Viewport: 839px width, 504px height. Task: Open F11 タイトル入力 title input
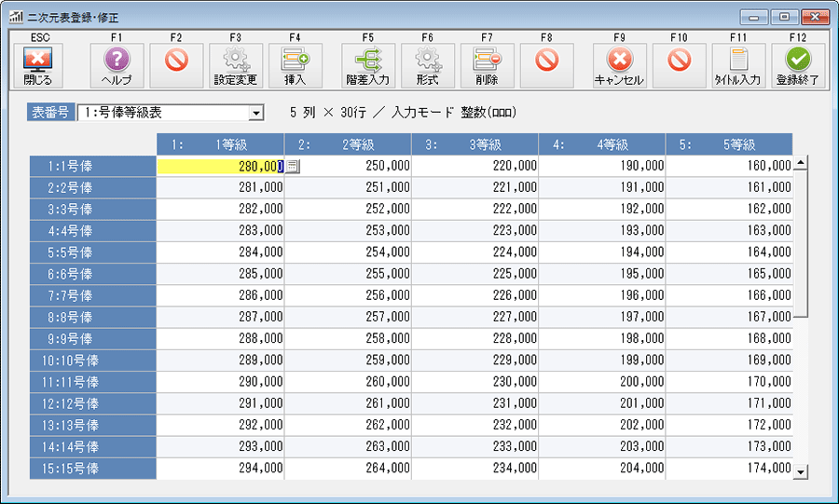click(738, 66)
